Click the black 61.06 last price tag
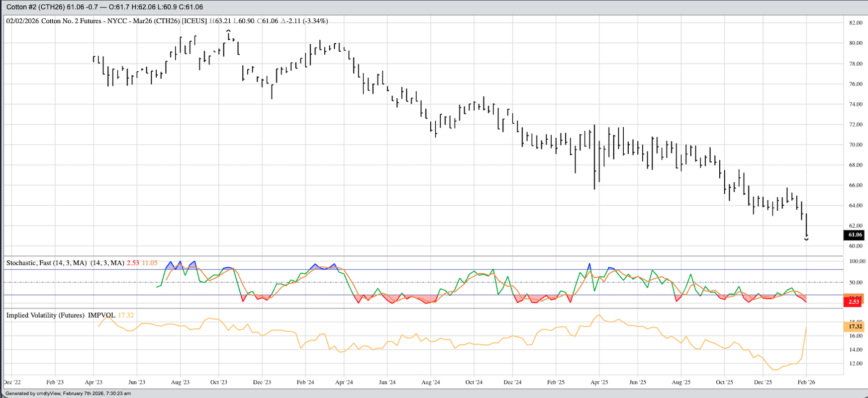This screenshot has width=868, height=398. point(855,235)
